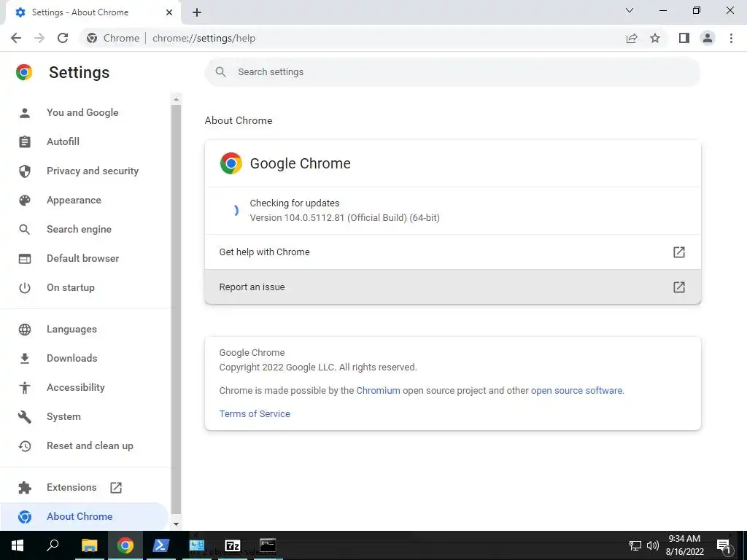Image resolution: width=747 pixels, height=560 pixels.
Task: Click the Reset and clean up icon
Action: point(24,446)
